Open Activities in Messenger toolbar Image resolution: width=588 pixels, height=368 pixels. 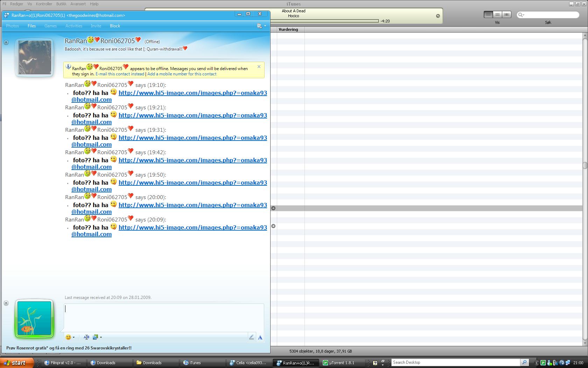pyautogui.click(x=74, y=26)
